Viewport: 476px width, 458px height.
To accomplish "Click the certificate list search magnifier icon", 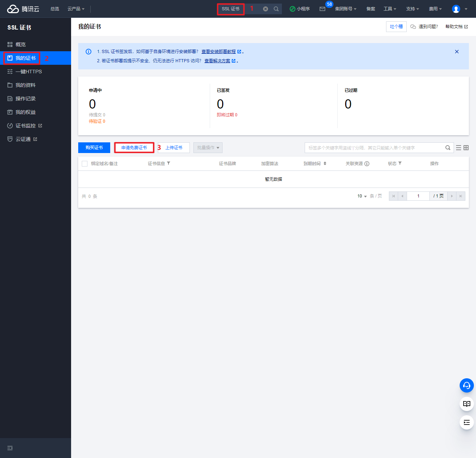I will 448,148.
